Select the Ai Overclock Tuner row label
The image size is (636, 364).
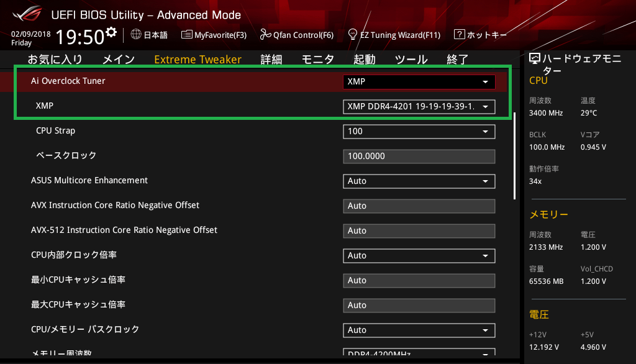[68, 81]
